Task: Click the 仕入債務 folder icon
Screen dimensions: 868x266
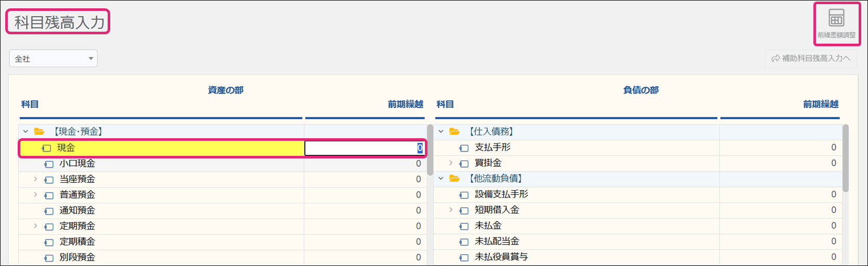Action: coord(455,131)
